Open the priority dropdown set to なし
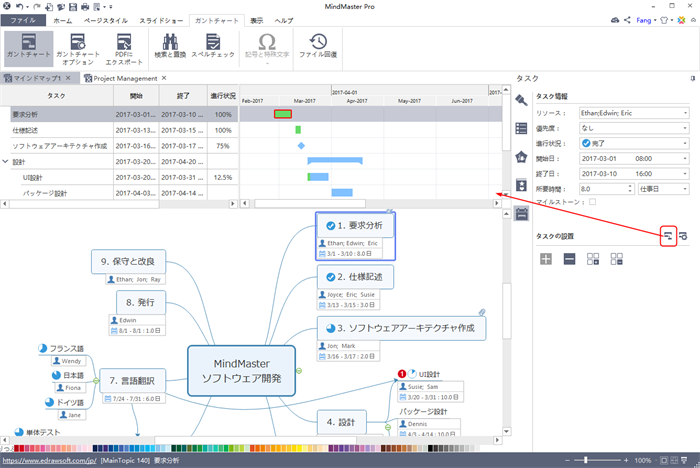This screenshot has width=700, height=468. click(x=635, y=128)
